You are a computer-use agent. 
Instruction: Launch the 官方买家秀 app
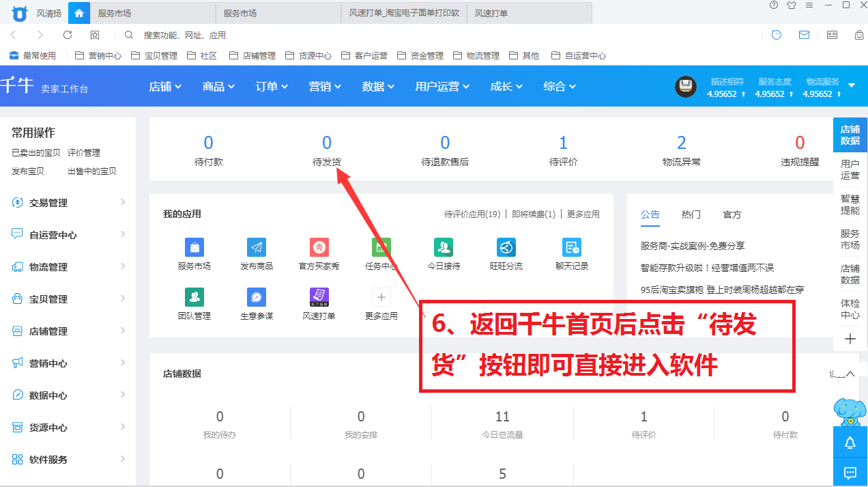(x=319, y=247)
